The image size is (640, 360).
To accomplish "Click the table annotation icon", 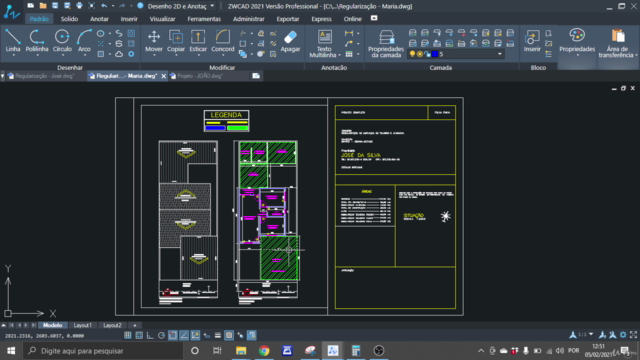I will (x=349, y=54).
